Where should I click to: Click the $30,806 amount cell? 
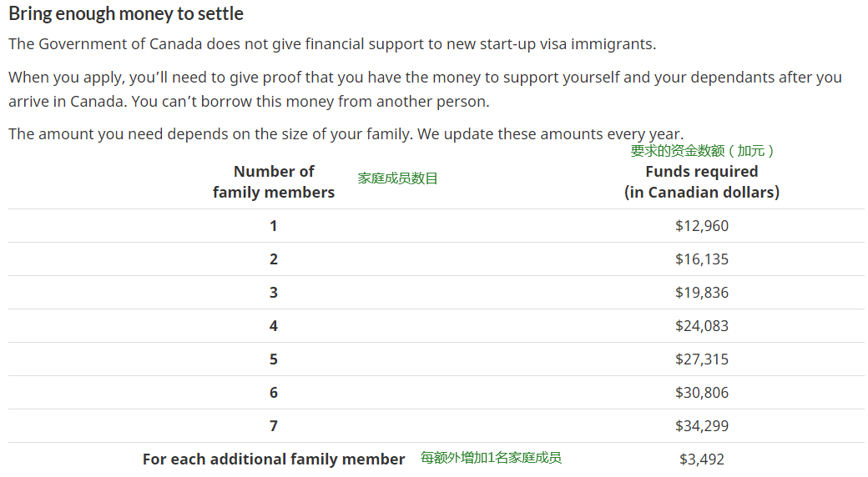[x=701, y=392]
